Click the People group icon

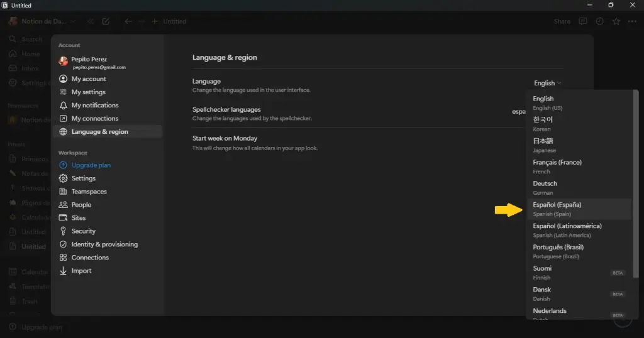63,204
